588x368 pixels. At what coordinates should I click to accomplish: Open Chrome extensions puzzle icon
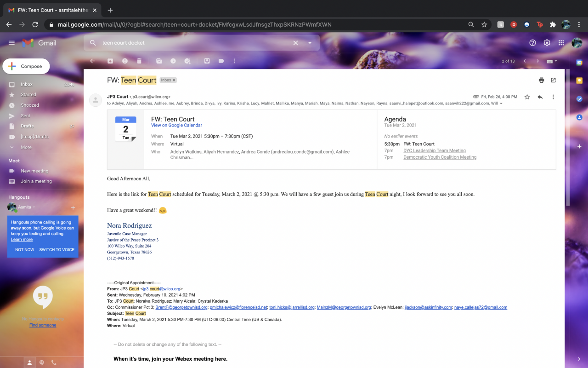pyautogui.click(x=553, y=25)
